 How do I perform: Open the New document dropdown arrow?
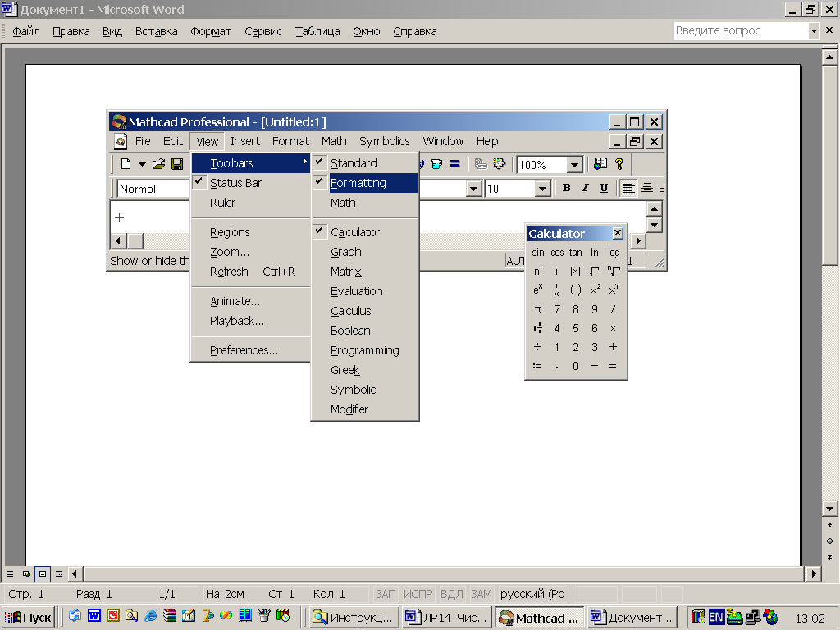[x=142, y=164]
